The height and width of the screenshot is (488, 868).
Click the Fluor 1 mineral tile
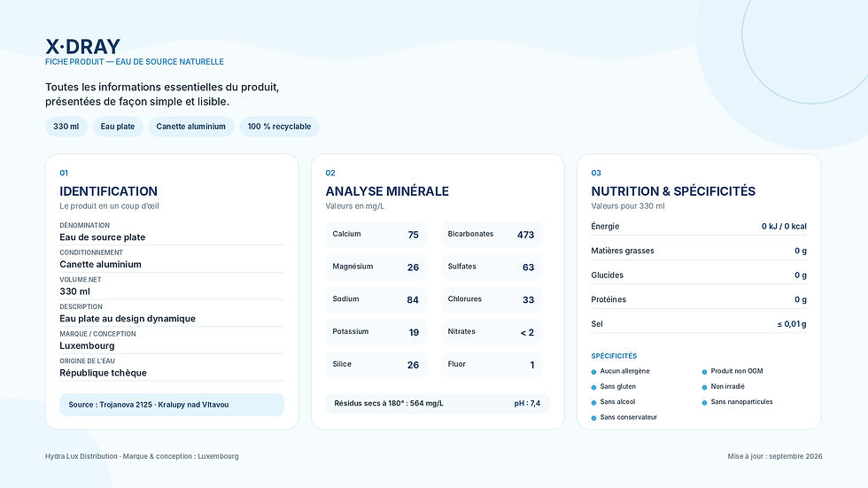[x=492, y=365]
